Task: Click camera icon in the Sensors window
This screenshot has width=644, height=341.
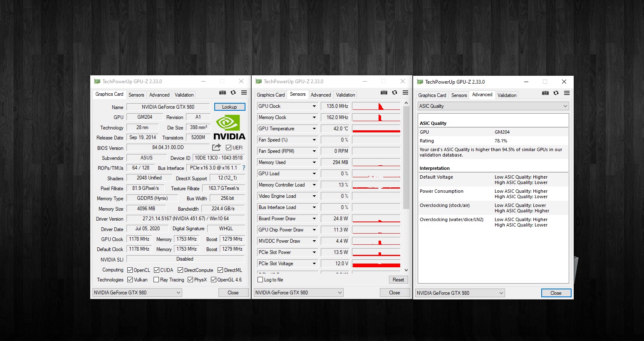Action: click(384, 92)
